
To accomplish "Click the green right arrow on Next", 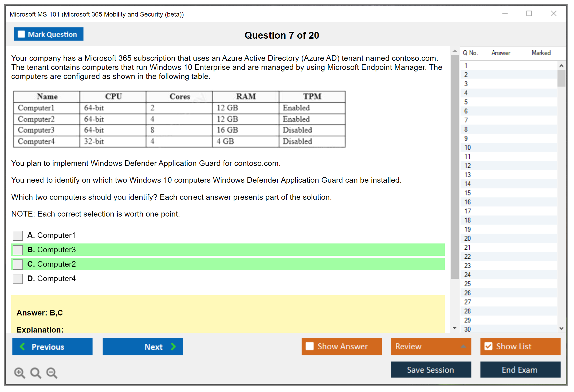I will coord(173,346).
